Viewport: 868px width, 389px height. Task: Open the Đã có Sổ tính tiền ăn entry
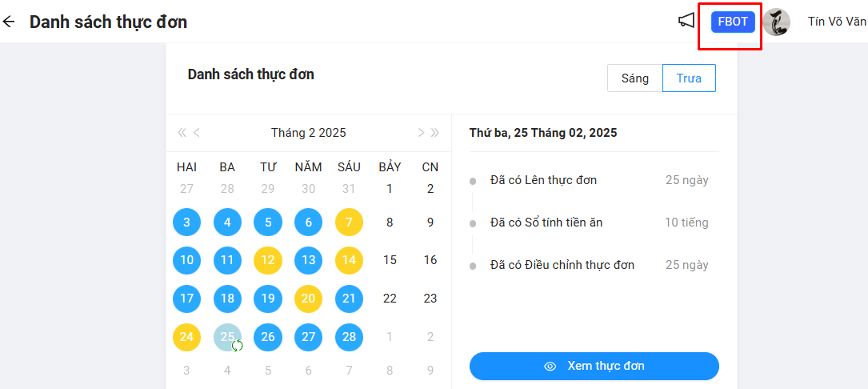click(x=546, y=223)
